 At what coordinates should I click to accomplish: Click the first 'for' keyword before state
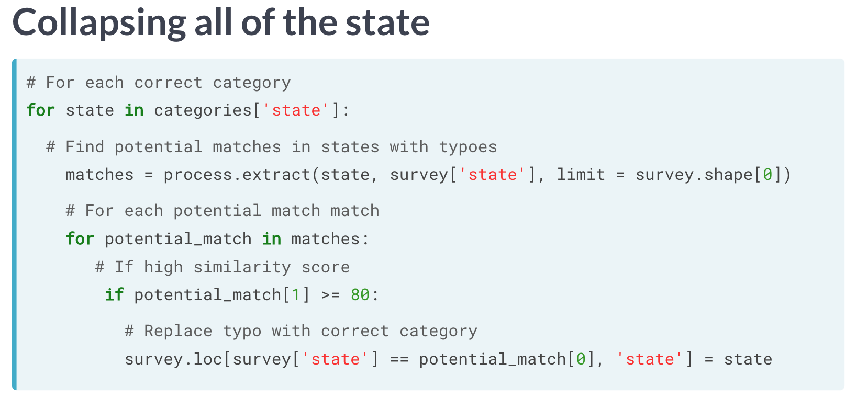41,110
